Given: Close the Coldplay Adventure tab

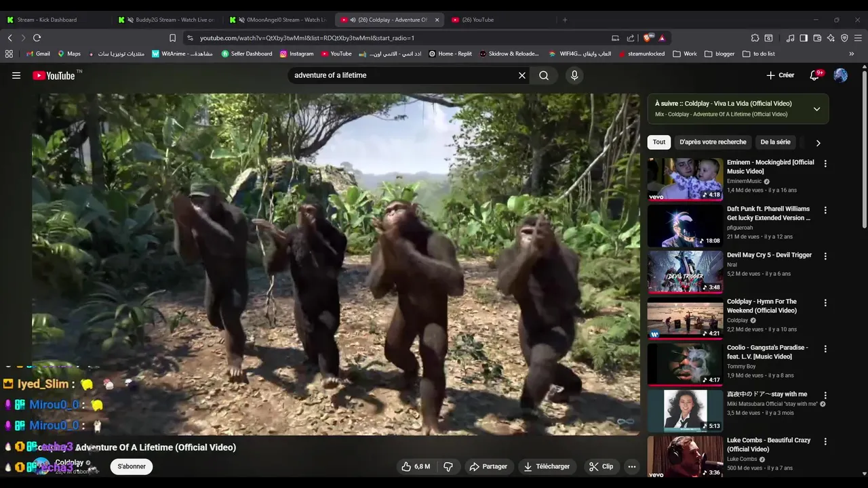Looking at the screenshot, I should (x=437, y=20).
